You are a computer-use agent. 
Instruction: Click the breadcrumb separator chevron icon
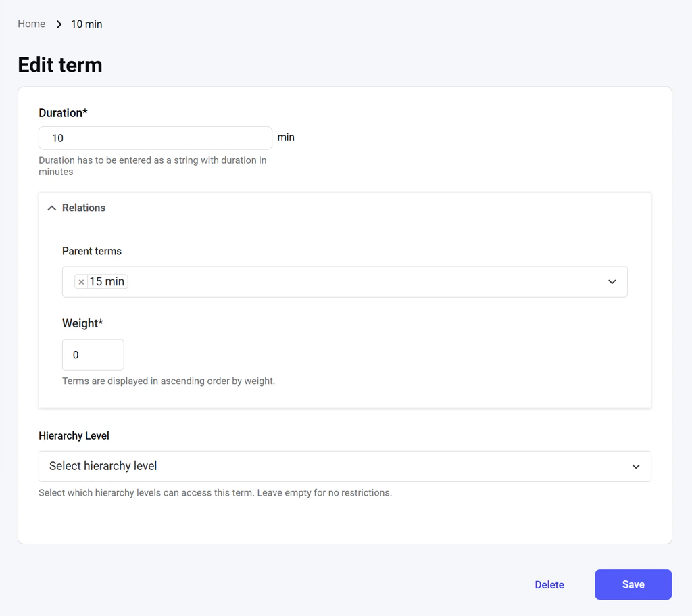coord(59,24)
